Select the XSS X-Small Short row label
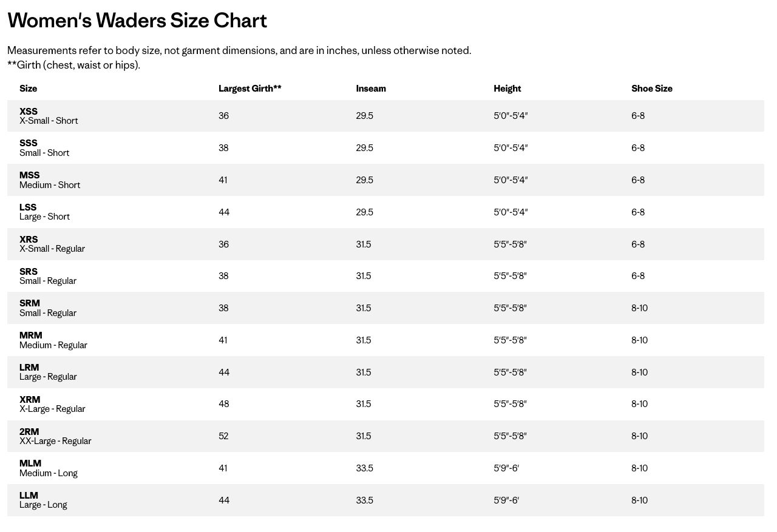777x532 pixels. pos(49,116)
